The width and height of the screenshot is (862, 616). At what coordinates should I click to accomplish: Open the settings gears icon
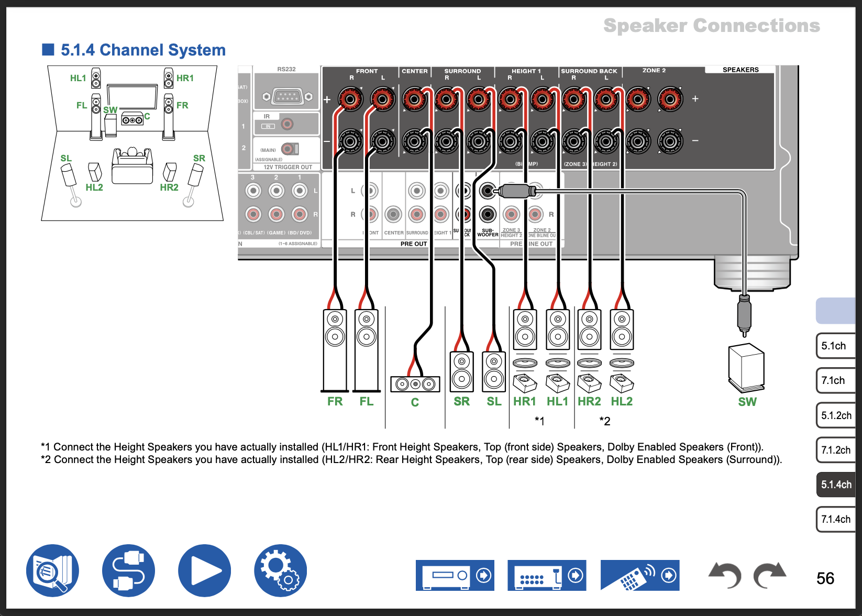[280, 570]
